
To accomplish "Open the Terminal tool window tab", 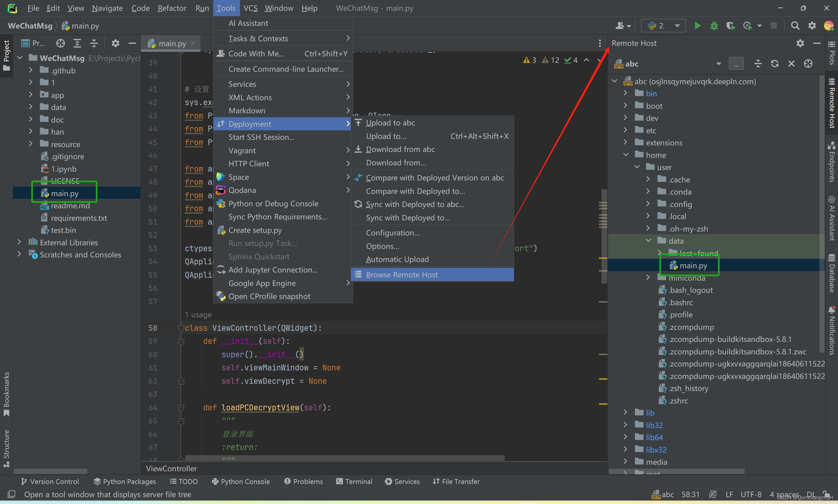I will 354,481.
